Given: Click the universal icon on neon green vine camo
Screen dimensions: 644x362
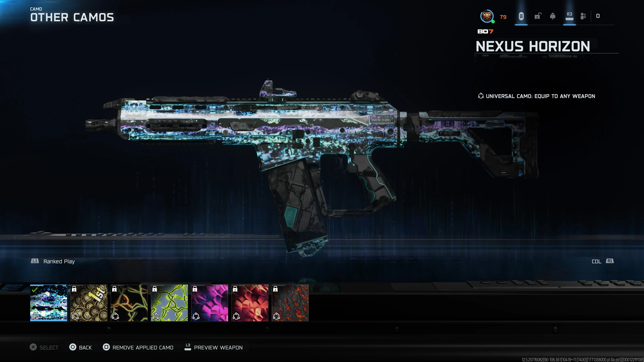Looking at the screenshot, I should click(x=156, y=316).
